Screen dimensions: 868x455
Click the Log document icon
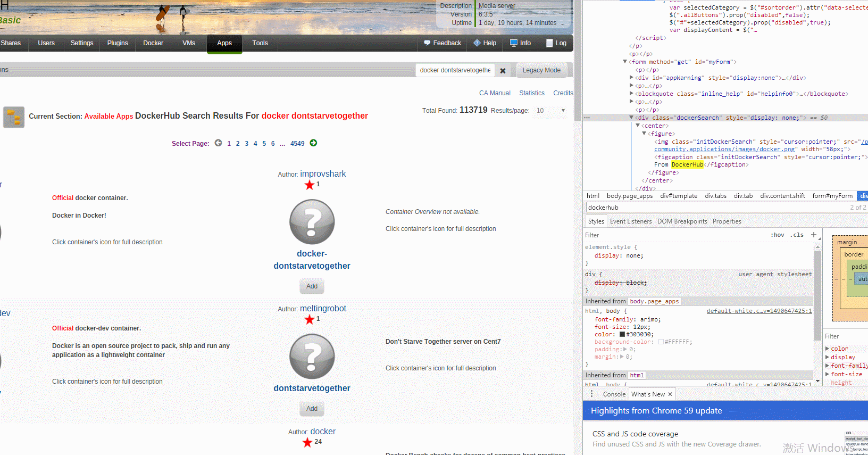pos(550,43)
